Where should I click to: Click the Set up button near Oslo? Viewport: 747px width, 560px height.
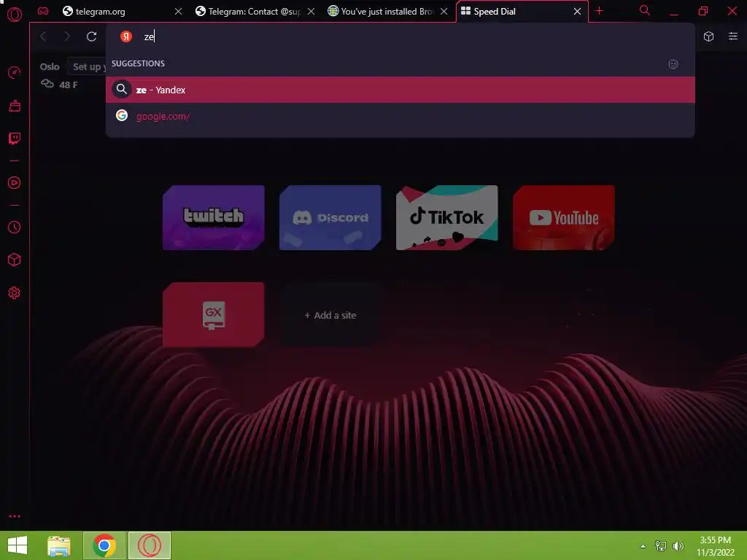pos(88,66)
